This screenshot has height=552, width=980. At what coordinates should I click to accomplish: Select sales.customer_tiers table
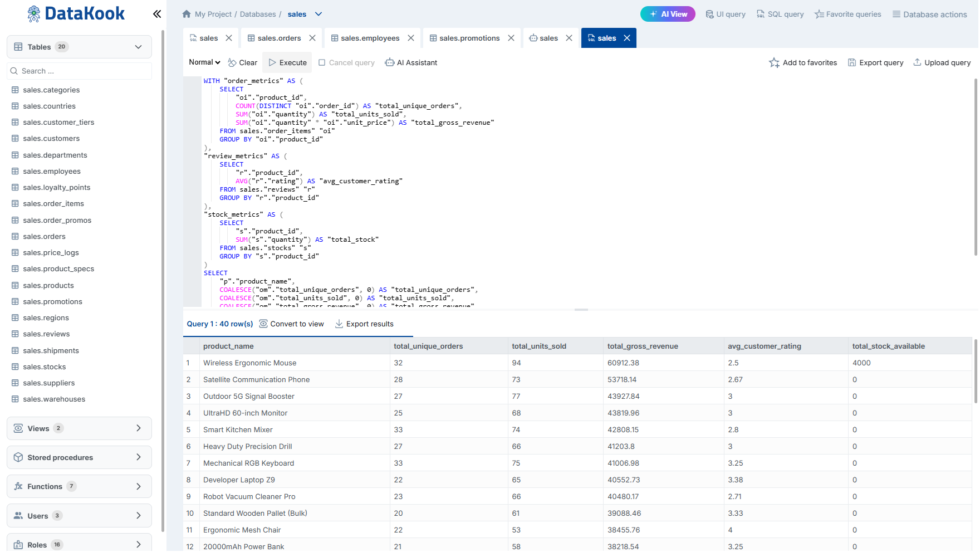[58, 122]
